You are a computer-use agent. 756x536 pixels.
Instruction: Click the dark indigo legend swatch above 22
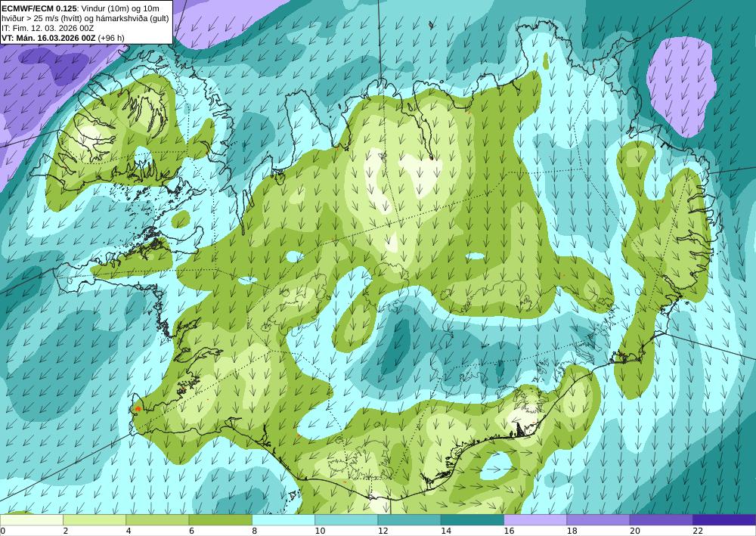pyautogui.click(x=724, y=520)
